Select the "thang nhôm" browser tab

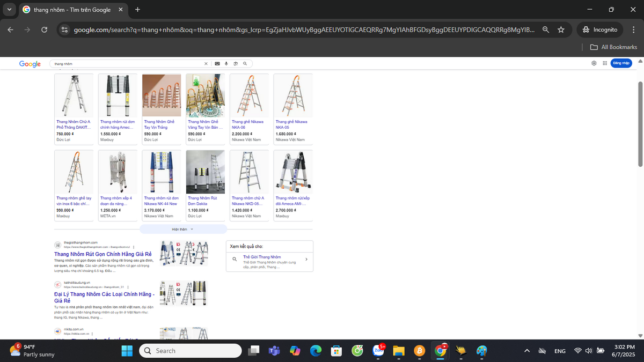click(x=71, y=10)
